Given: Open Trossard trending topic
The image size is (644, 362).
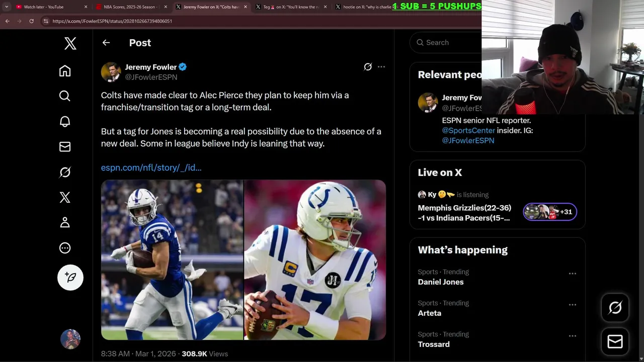Looking at the screenshot, I should click(434, 344).
